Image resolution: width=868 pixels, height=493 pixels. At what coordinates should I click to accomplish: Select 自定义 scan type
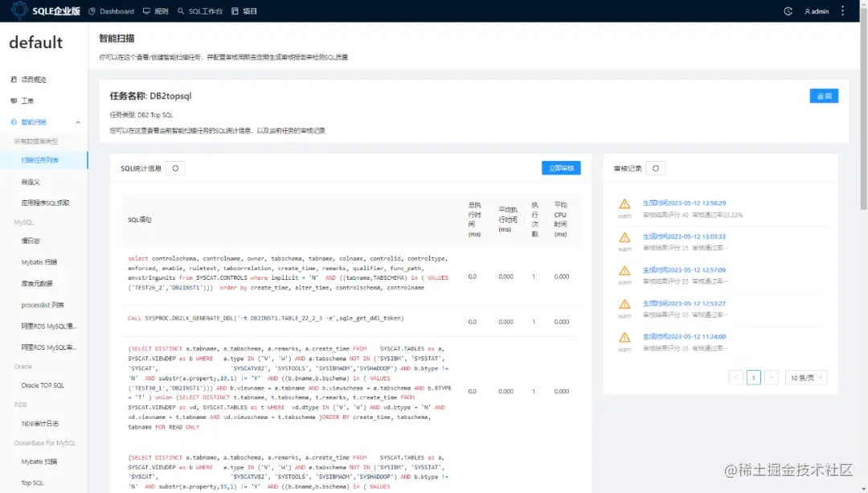[x=31, y=182]
